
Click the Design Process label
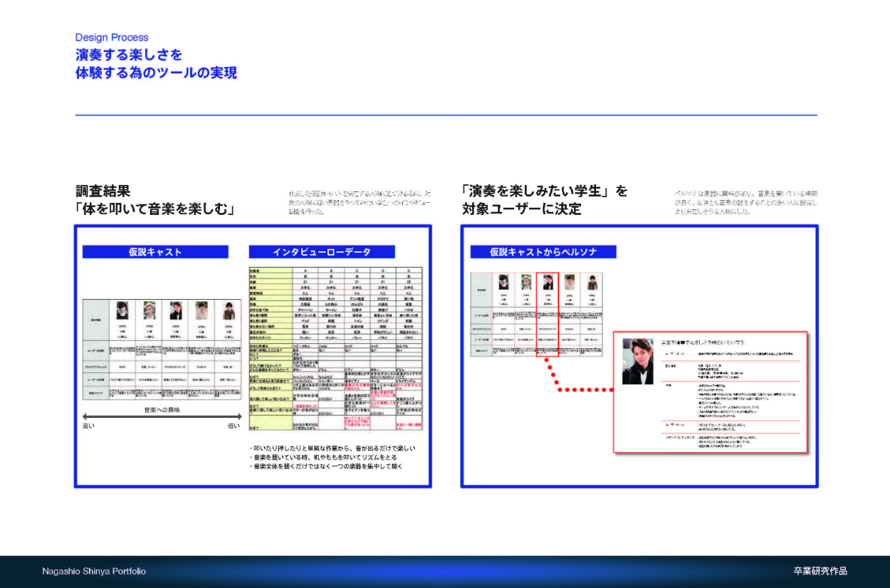[112, 38]
